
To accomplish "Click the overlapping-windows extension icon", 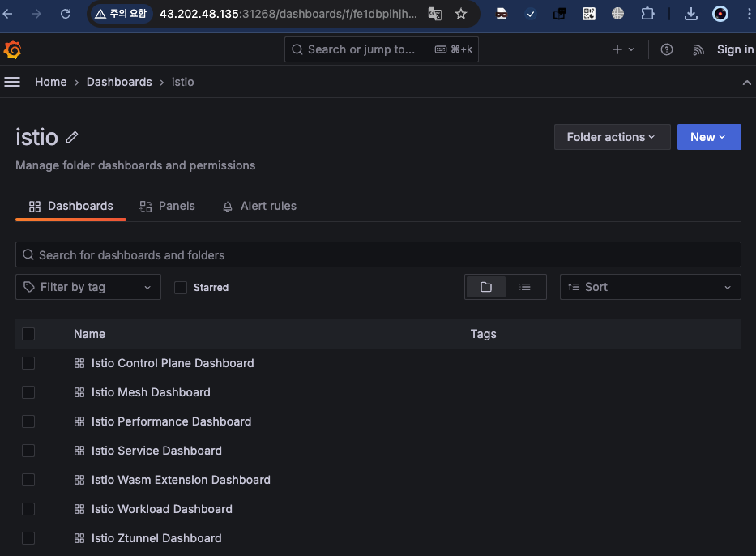I will [560, 14].
